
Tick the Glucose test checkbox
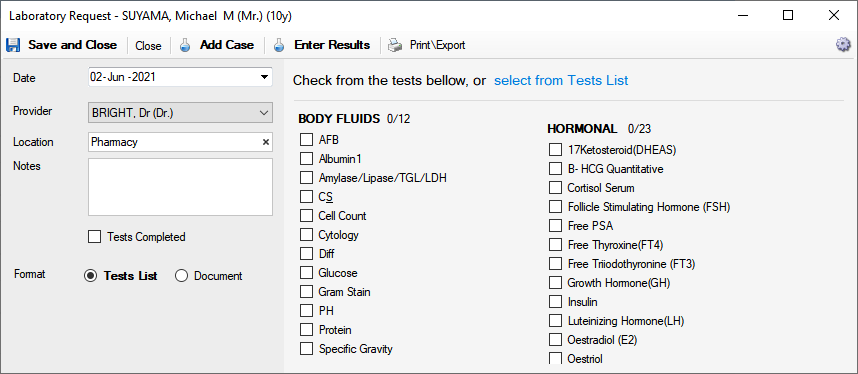click(306, 273)
